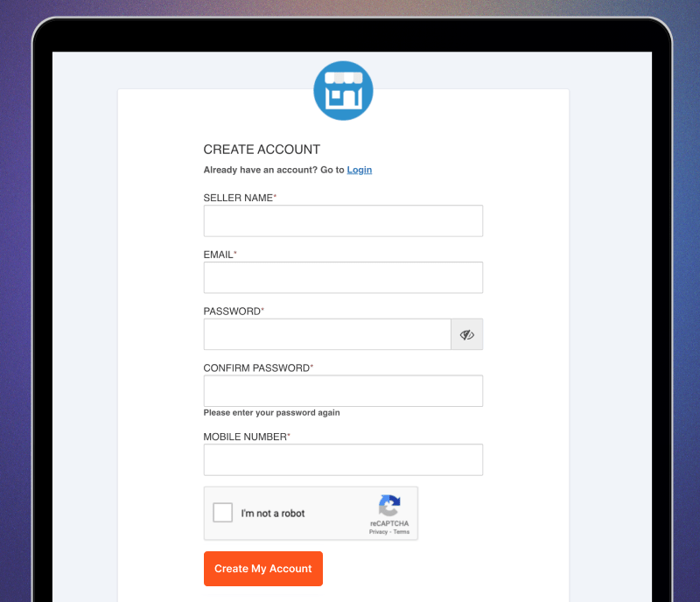Select the Password text field
Viewport: 700px width, 602px height.
pyautogui.click(x=327, y=334)
